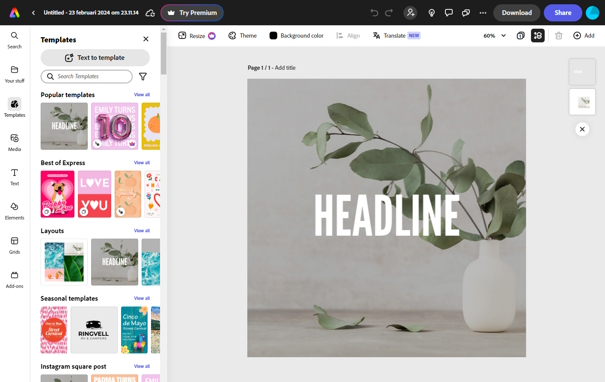Click the Resize toolbar option
Screen dimensions: 605x382
pyautogui.click(x=197, y=35)
